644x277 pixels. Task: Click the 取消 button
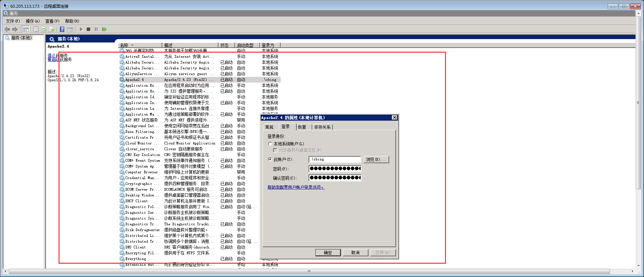tap(356, 253)
